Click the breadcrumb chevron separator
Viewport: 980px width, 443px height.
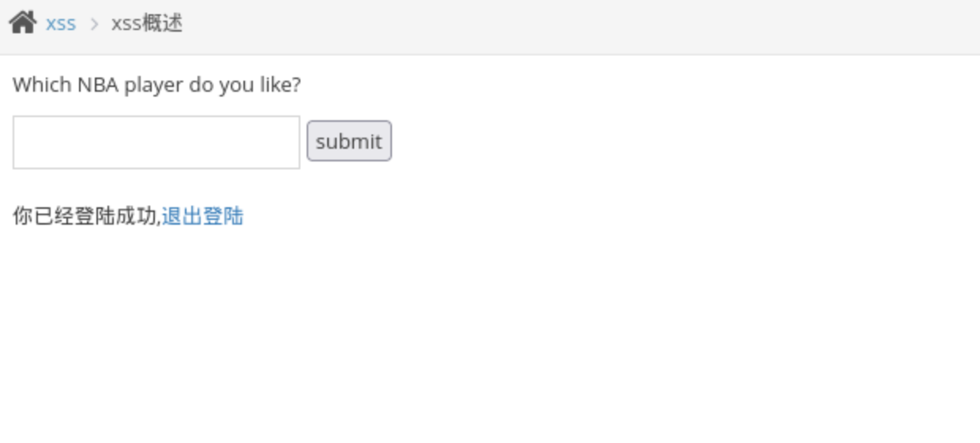tap(94, 24)
